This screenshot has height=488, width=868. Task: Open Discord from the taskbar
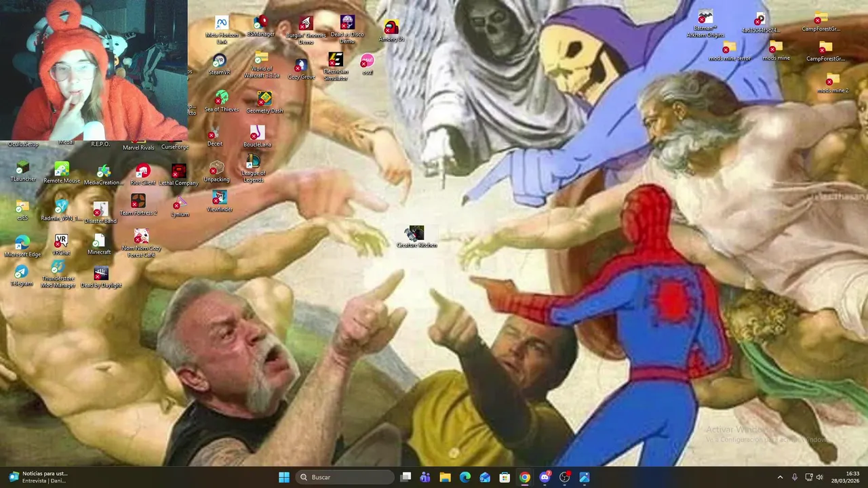click(545, 477)
